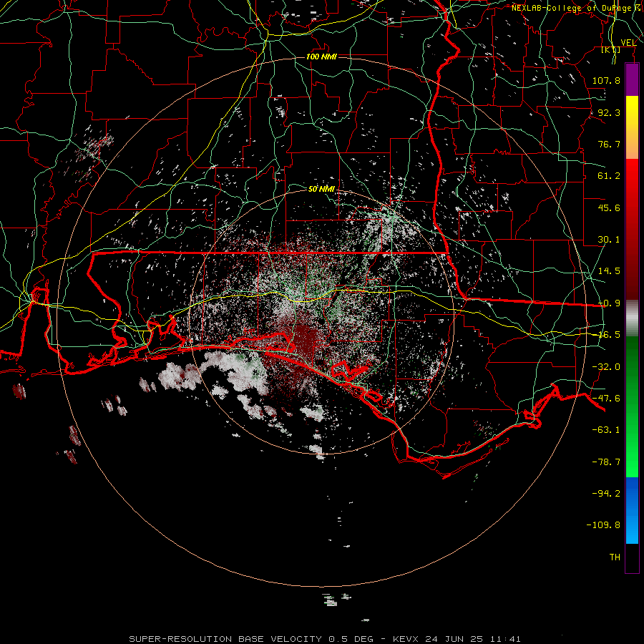Click the [KT] units label
This screenshot has width=644, height=644.
(x=611, y=50)
